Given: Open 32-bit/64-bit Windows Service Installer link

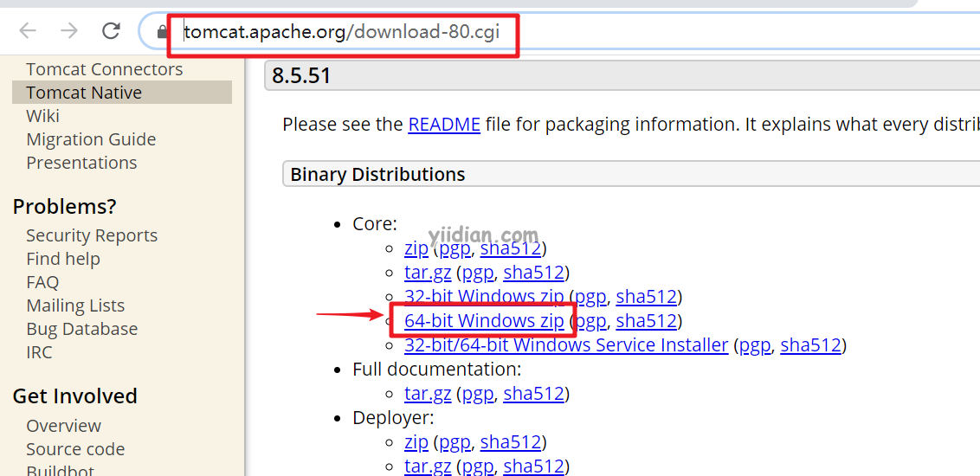Looking at the screenshot, I should click(x=565, y=345).
